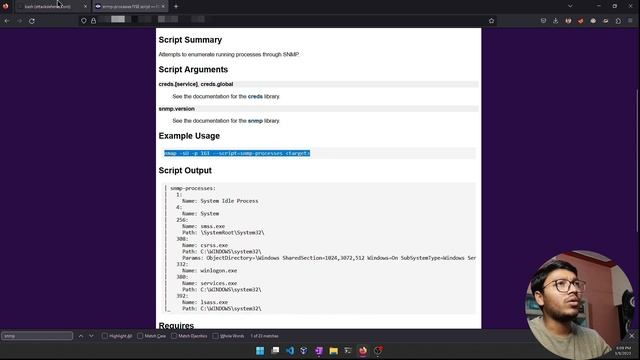640x360 pixels.
Task: Click 'Name: System Idle Process' output line
Action: tap(220, 201)
